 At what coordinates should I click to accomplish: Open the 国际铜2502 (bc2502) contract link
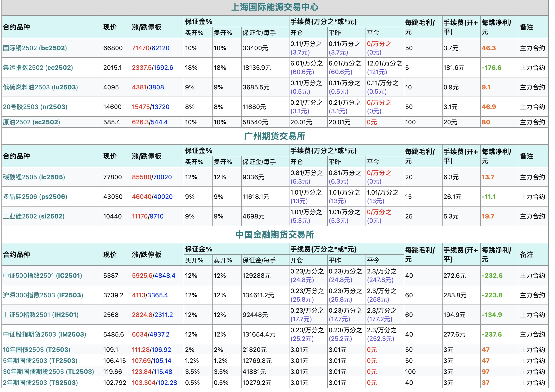[35, 48]
